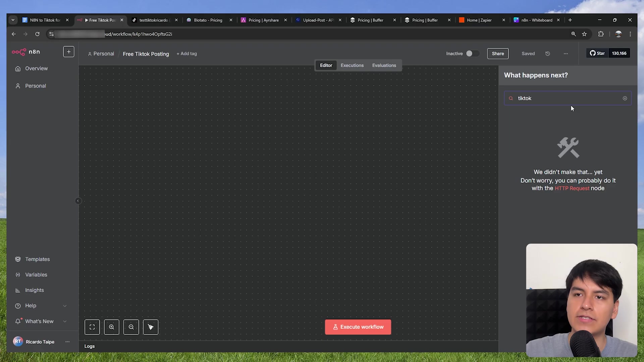Click the 130,166 star count

(x=619, y=53)
